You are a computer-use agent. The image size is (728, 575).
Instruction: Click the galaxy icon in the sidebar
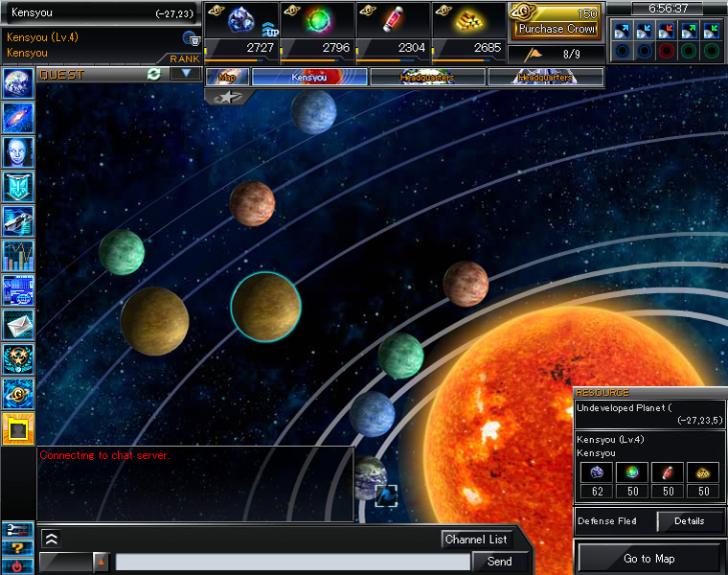[18, 118]
